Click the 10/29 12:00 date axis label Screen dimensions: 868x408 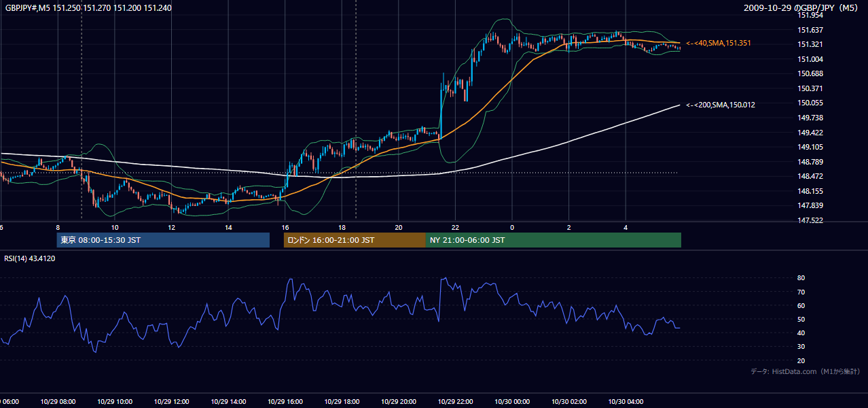coord(171,401)
